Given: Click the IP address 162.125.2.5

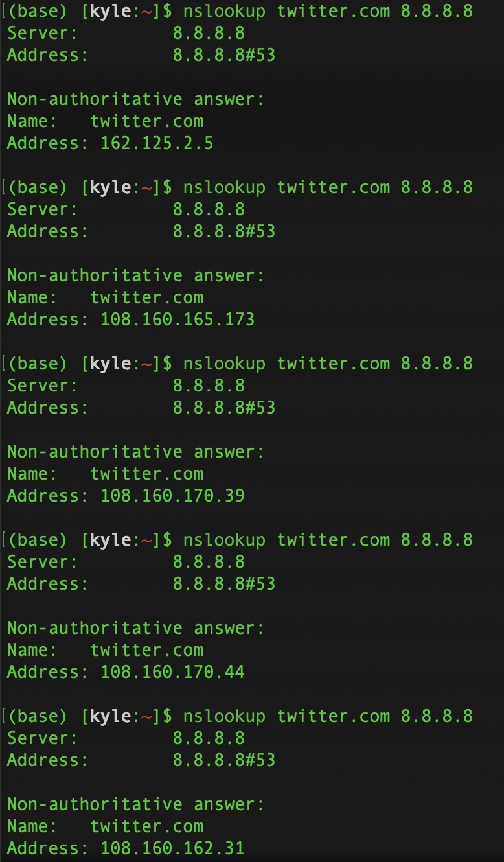Looking at the screenshot, I should (156, 143).
